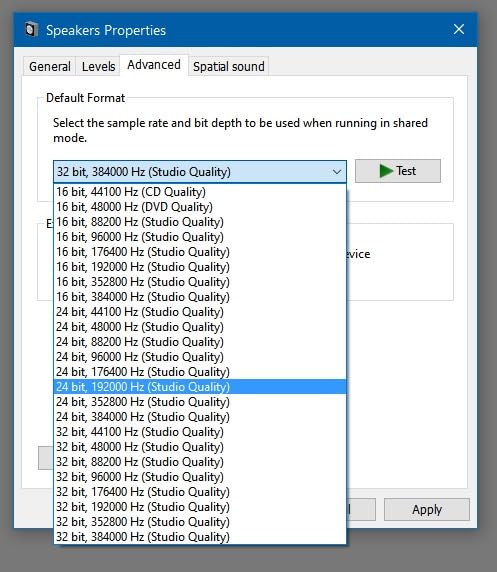Image resolution: width=497 pixels, height=572 pixels.
Task: Choose 16 bit, 352800 Hz (Studio Quality)
Action: 200,282
